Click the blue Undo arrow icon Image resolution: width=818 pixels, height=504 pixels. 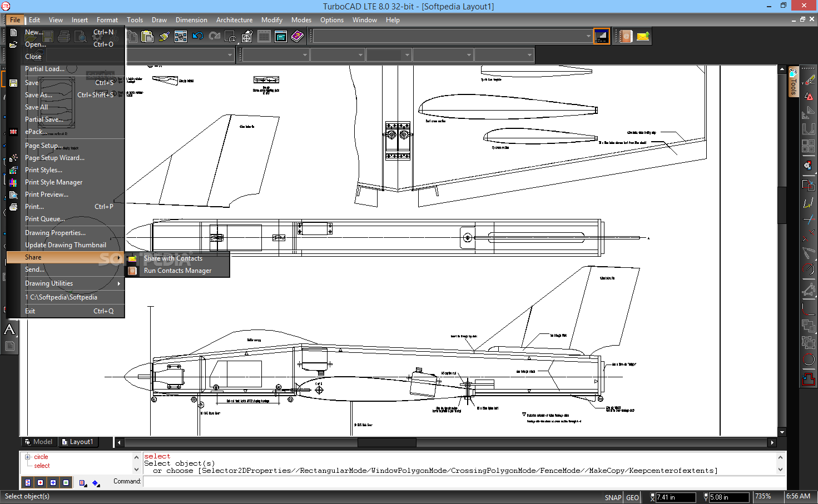197,37
